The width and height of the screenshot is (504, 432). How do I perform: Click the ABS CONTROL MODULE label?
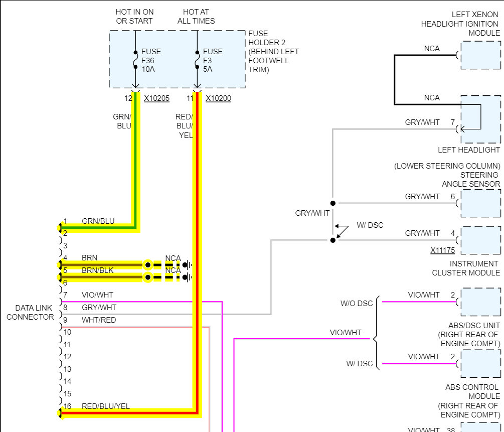point(472,391)
